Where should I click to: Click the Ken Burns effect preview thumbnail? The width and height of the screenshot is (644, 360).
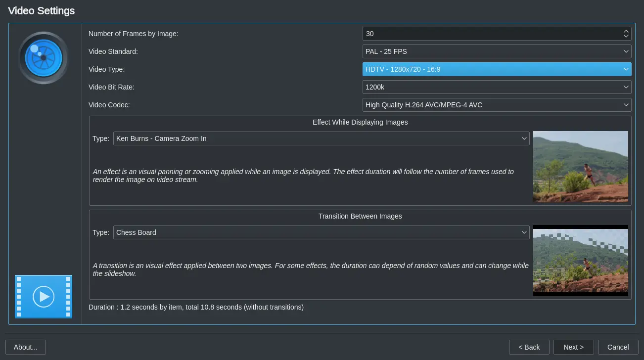pyautogui.click(x=580, y=167)
